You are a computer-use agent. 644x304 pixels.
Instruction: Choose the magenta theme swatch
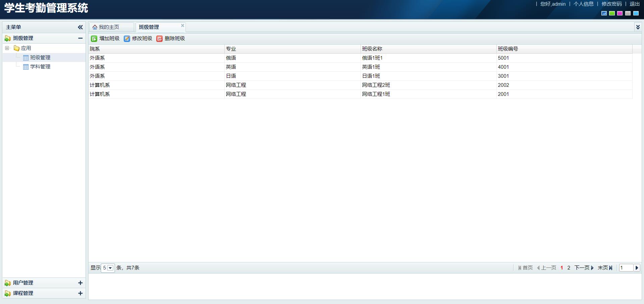click(x=620, y=13)
